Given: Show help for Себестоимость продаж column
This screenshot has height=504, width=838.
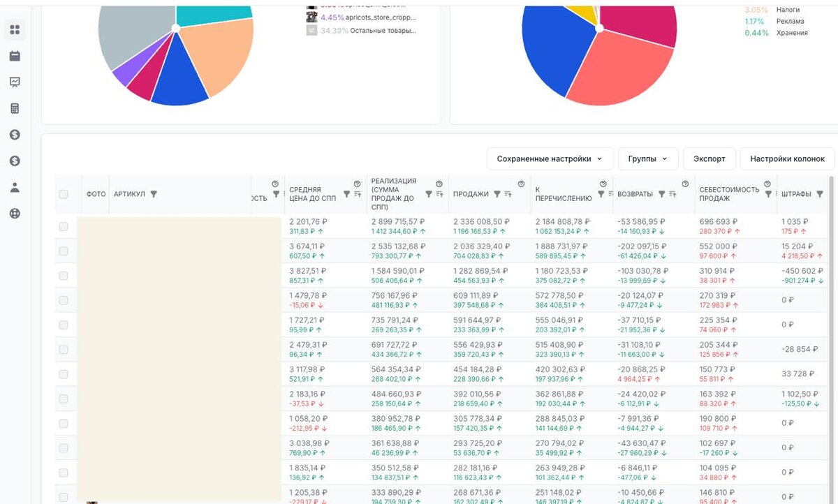Looking at the screenshot, I should click(x=767, y=184).
